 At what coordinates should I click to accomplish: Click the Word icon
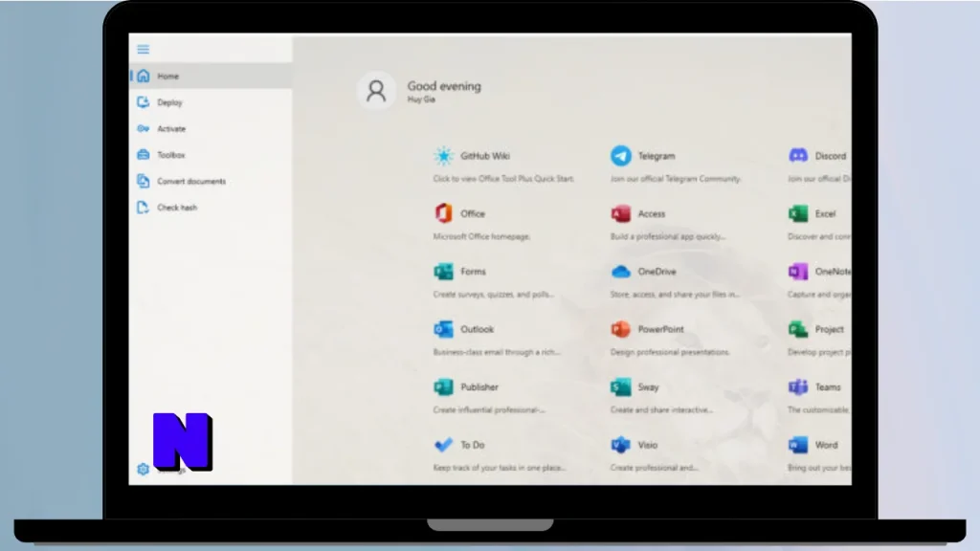(798, 444)
